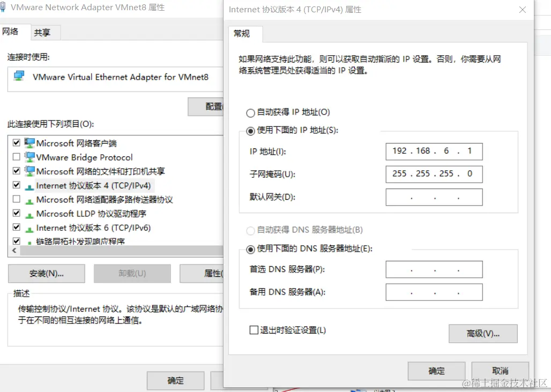Click the VMware Virtual Ethernet Adapter icon
This screenshot has width=551, height=392.
[x=19, y=76]
